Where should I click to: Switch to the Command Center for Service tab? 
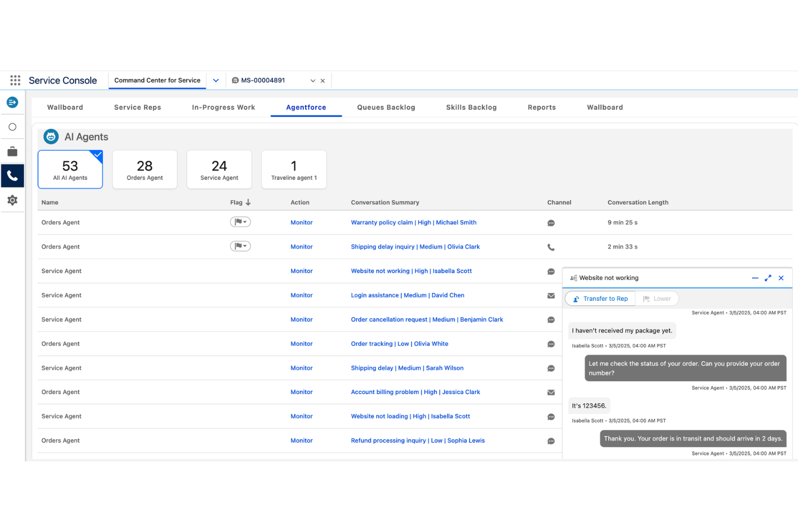coord(157,80)
